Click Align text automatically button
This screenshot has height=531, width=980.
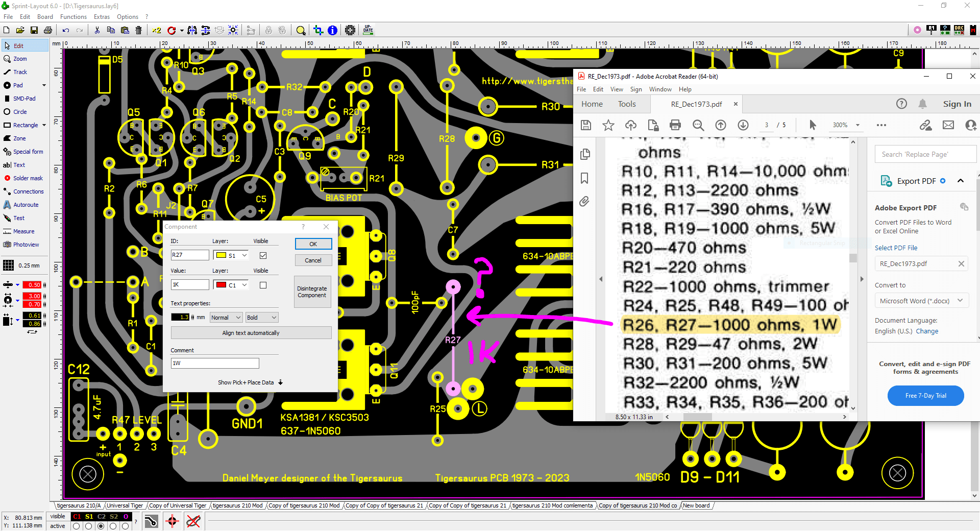pyautogui.click(x=251, y=333)
